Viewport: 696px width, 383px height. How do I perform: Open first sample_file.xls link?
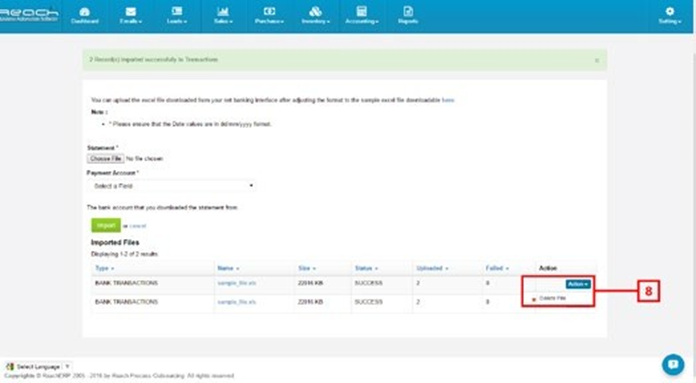pyautogui.click(x=237, y=283)
